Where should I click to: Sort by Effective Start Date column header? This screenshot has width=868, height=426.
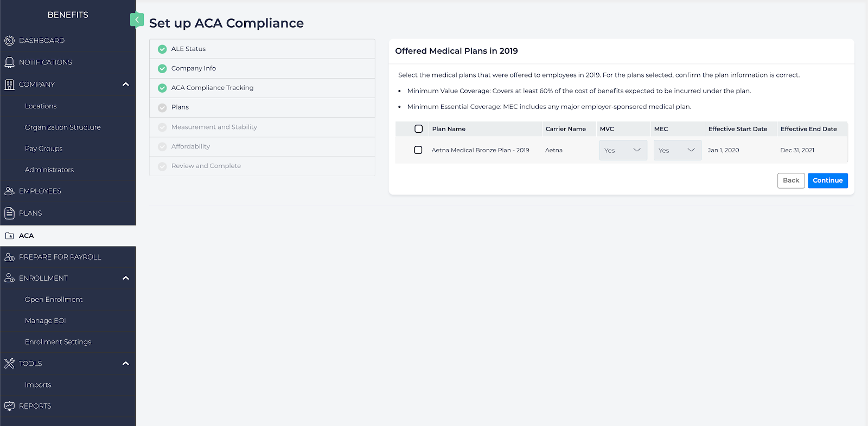click(x=737, y=129)
